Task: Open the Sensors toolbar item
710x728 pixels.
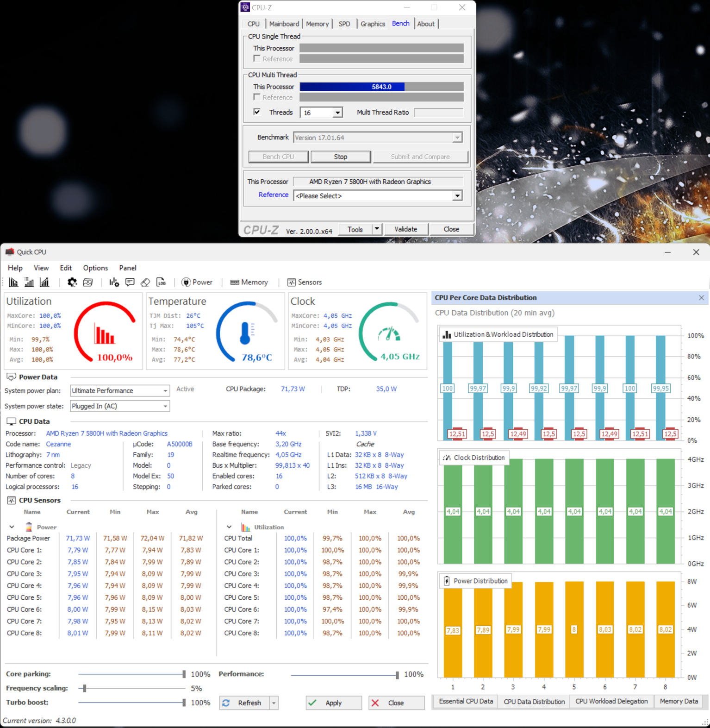Action: (x=305, y=282)
